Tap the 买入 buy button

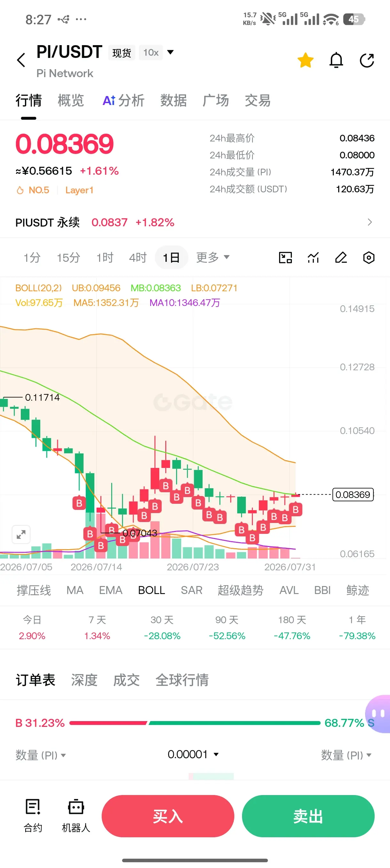point(168,816)
